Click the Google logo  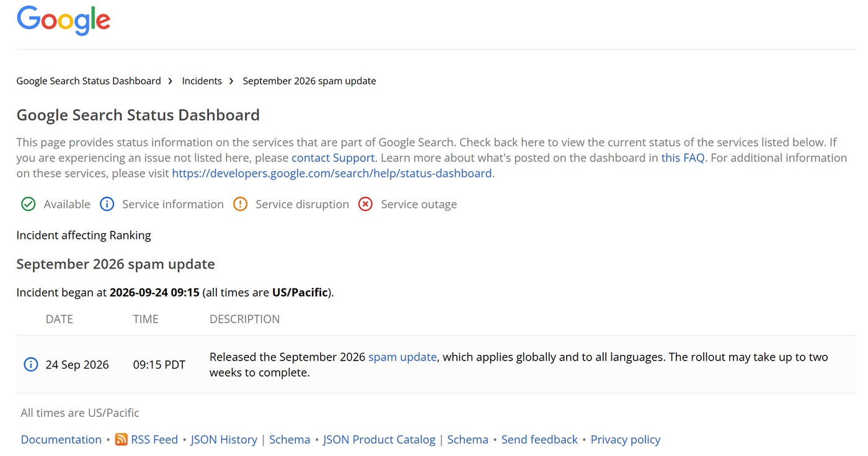(64, 20)
